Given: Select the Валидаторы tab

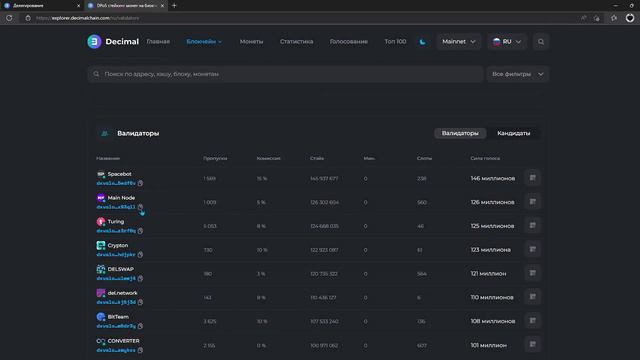Looking at the screenshot, I should click(460, 133).
